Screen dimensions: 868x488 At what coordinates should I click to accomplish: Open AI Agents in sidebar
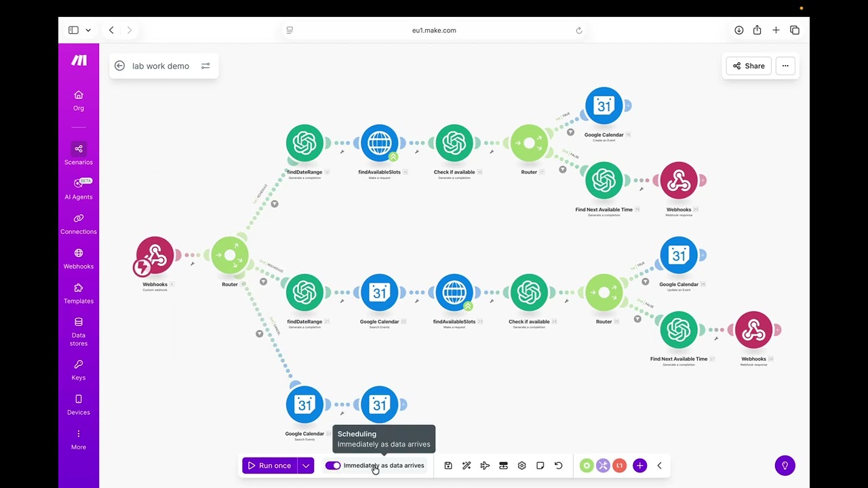click(79, 189)
